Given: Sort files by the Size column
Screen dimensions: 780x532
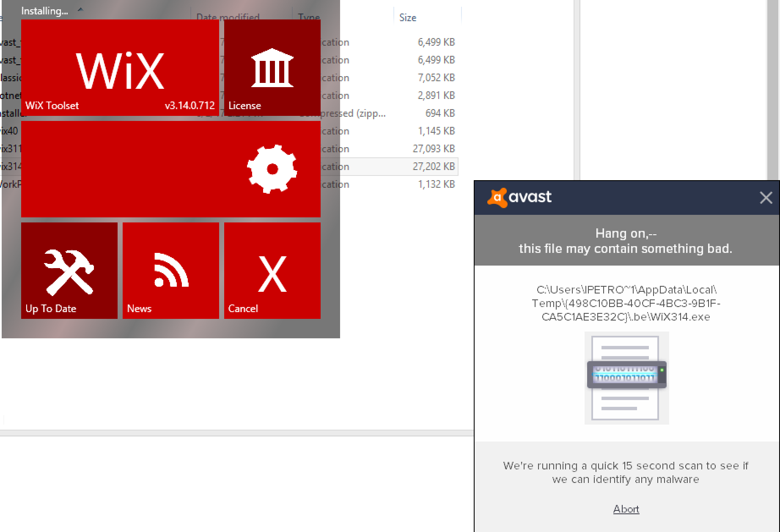Looking at the screenshot, I should click(x=407, y=17).
